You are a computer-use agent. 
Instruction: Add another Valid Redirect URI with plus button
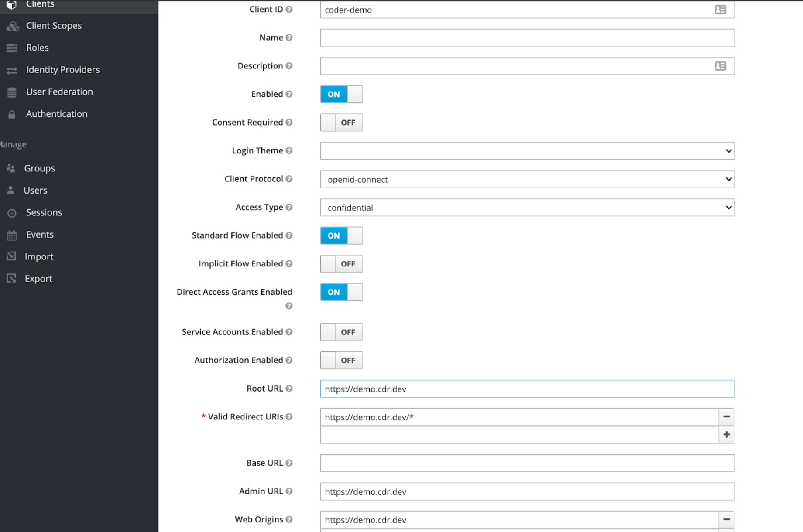(726, 434)
